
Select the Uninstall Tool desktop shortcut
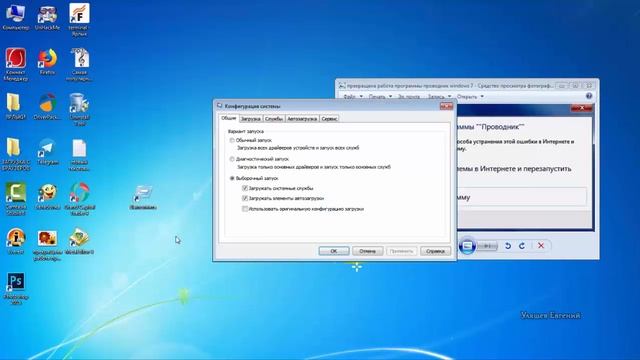pos(79,109)
